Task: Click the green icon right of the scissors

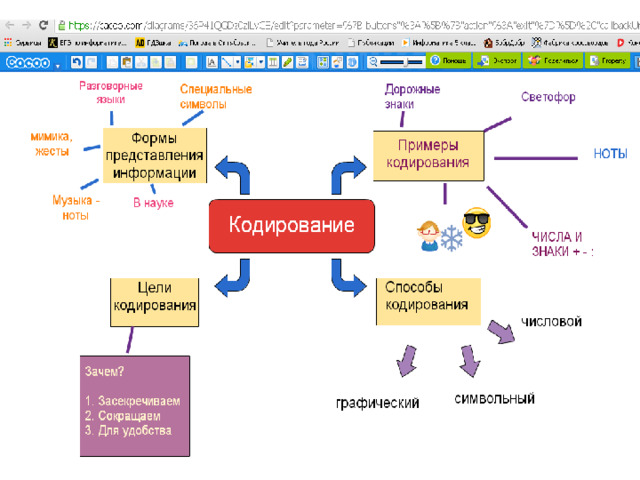Action: pos(156,62)
